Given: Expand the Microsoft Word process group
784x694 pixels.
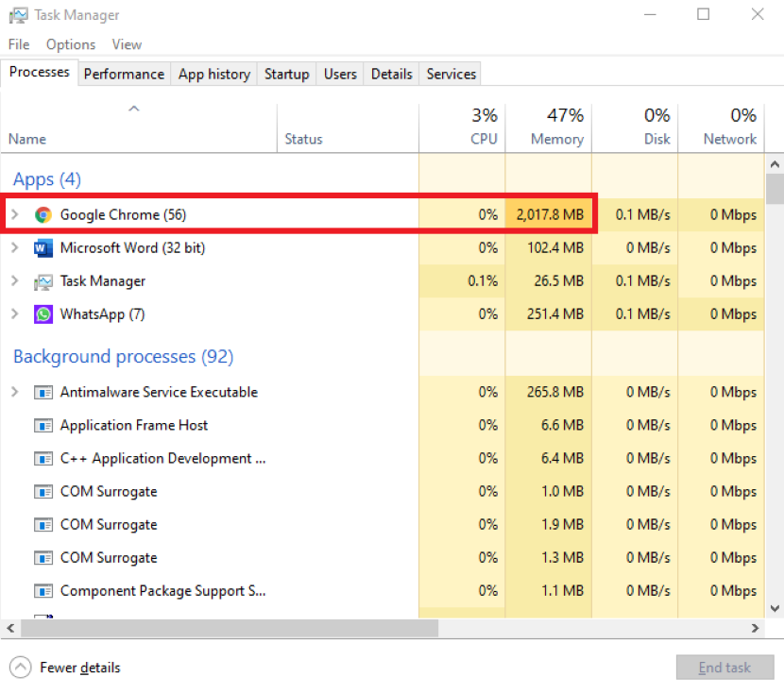Looking at the screenshot, I should [x=15, y=247].
